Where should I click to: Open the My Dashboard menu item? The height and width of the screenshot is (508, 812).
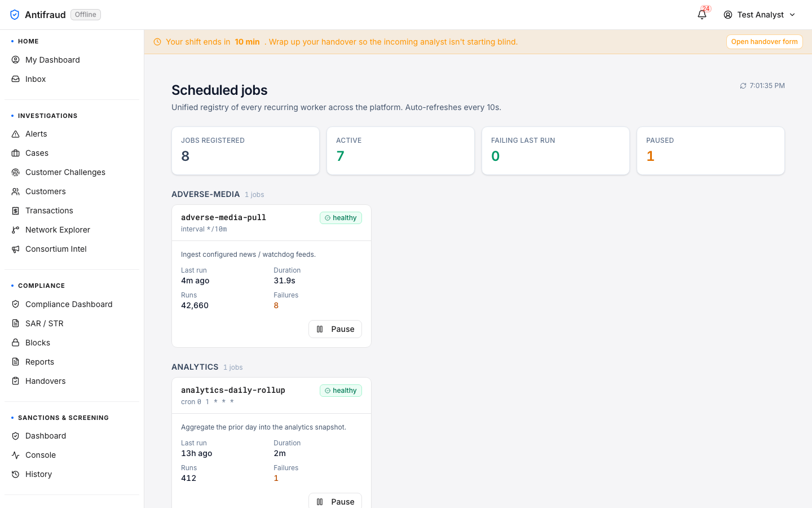(72, 60)
